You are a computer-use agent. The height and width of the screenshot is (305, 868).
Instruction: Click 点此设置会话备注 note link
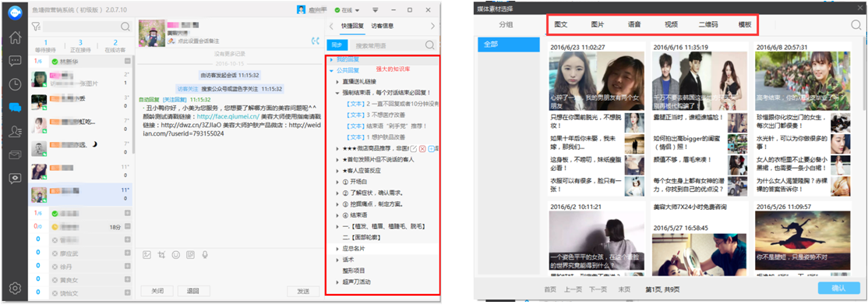click(198, 41)
